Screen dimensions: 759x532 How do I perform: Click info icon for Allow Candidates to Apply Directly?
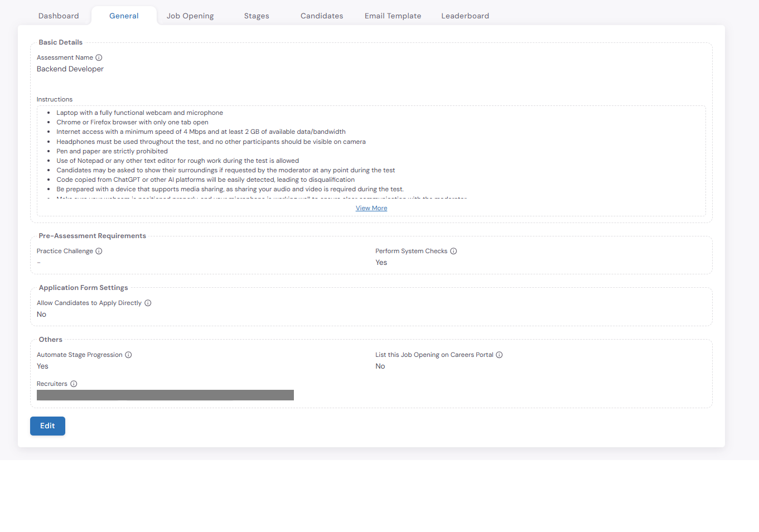[x=148, y=303]
